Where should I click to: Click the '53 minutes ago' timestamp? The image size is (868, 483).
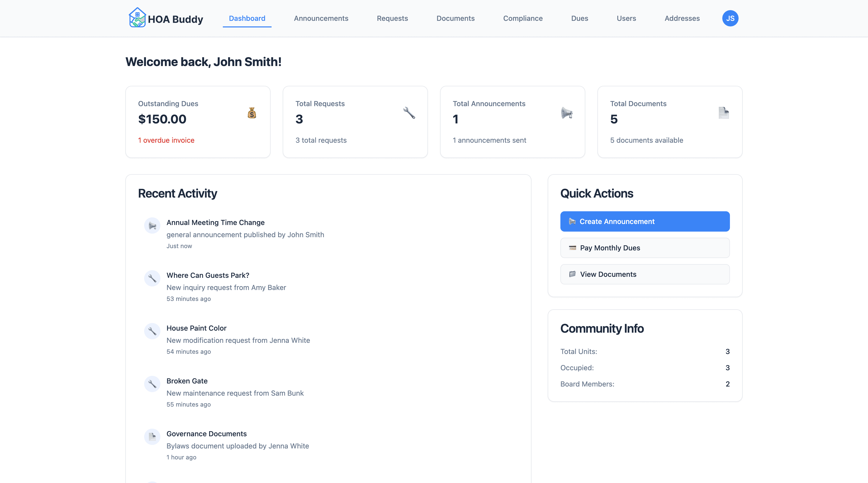click(189, 299)
